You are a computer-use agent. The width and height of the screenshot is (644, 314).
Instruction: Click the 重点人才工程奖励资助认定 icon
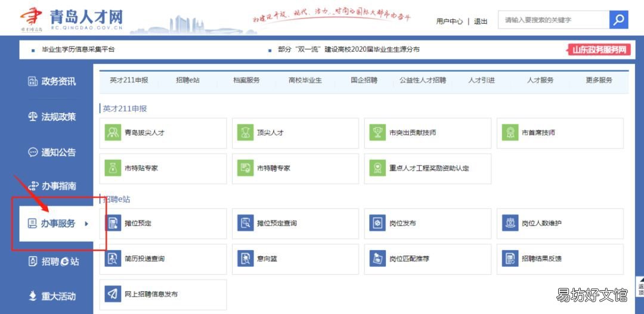377,168
